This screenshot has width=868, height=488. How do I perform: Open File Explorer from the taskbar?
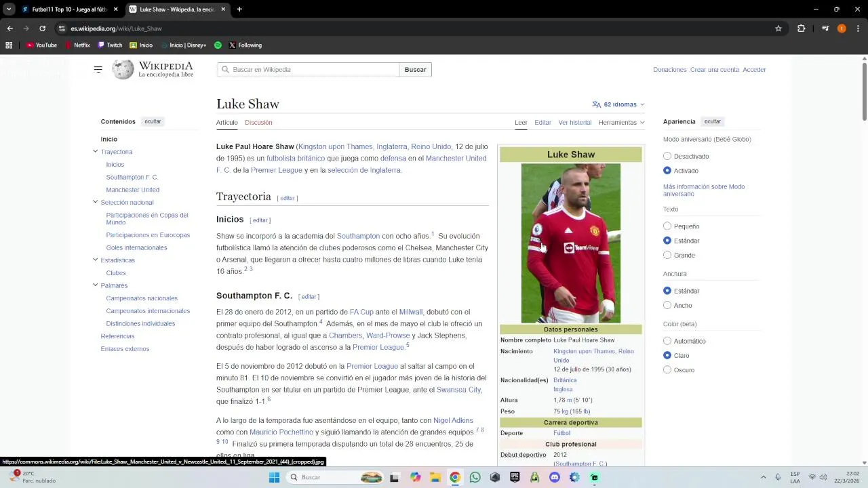435,477
